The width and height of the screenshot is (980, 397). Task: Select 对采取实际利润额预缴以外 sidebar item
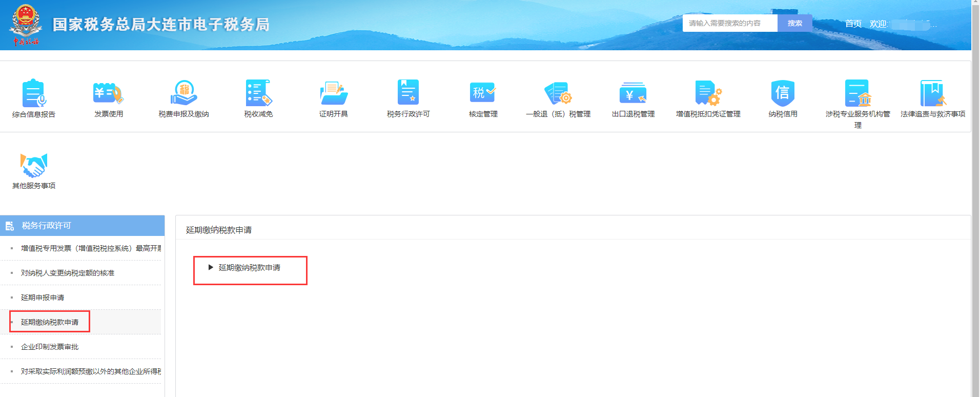91,371
